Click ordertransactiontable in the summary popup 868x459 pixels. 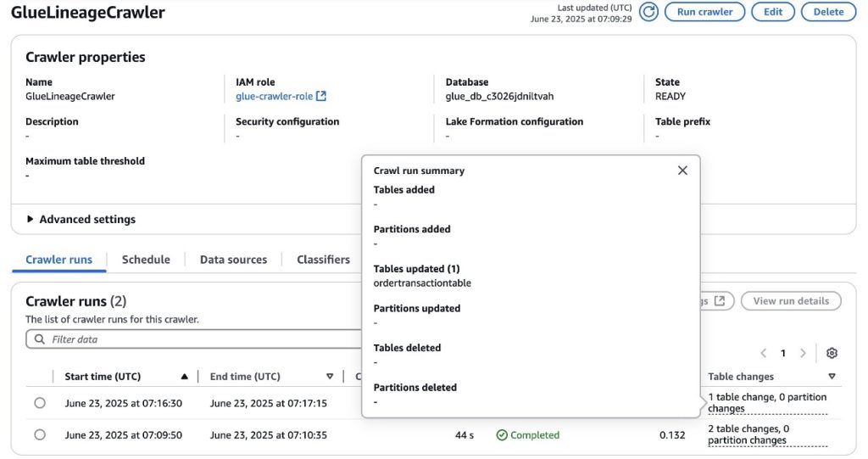point(422,283)
